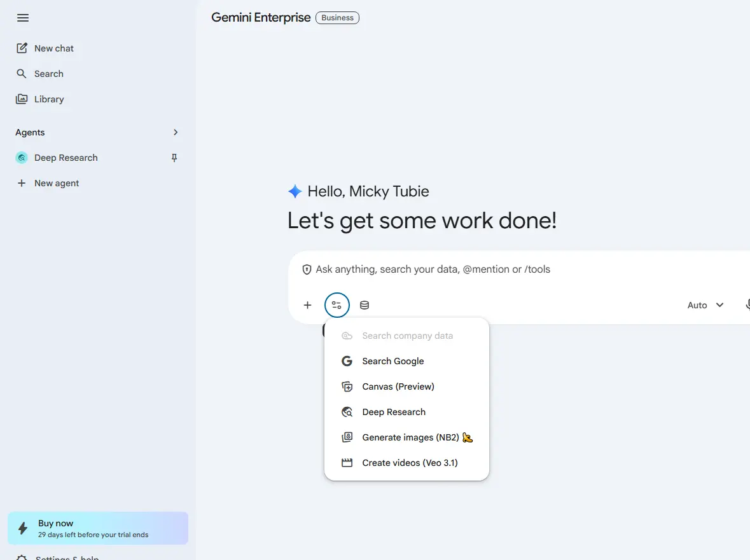Image resolution: width=750 pixels, height=560 pixels.
Task: Click the Library images icon
Action: pos(22,99)
